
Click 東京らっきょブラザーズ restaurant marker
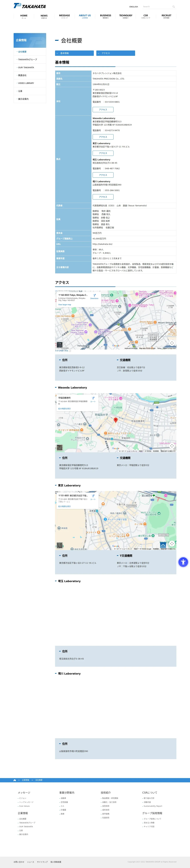point(106,433)
